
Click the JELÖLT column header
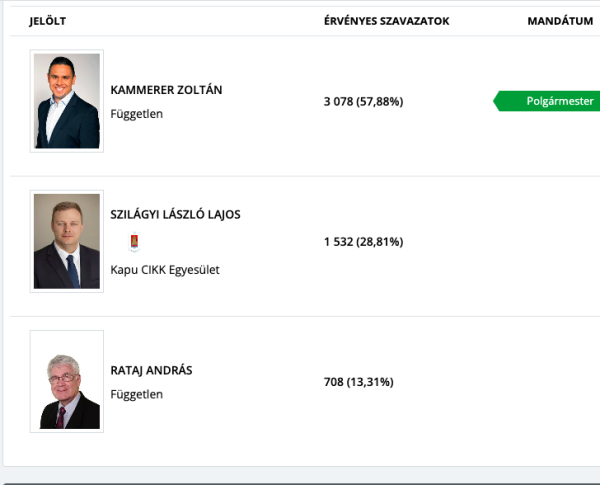[x=48, y=21]
